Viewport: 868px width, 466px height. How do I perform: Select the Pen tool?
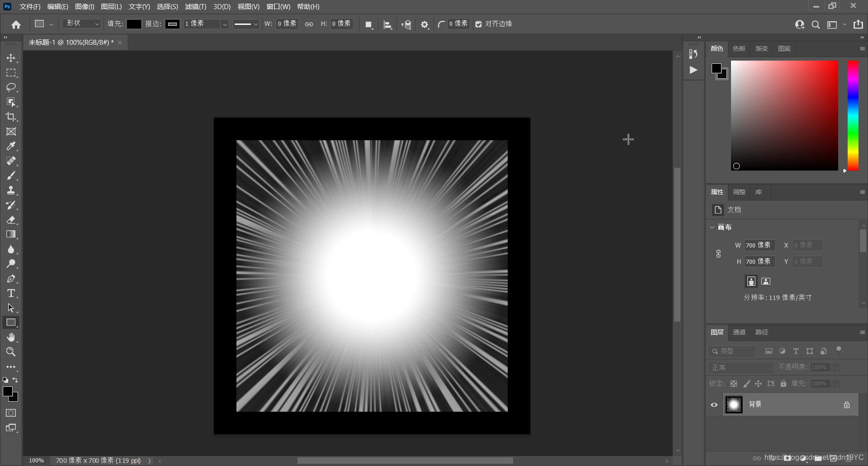click(x=11, y=279)
